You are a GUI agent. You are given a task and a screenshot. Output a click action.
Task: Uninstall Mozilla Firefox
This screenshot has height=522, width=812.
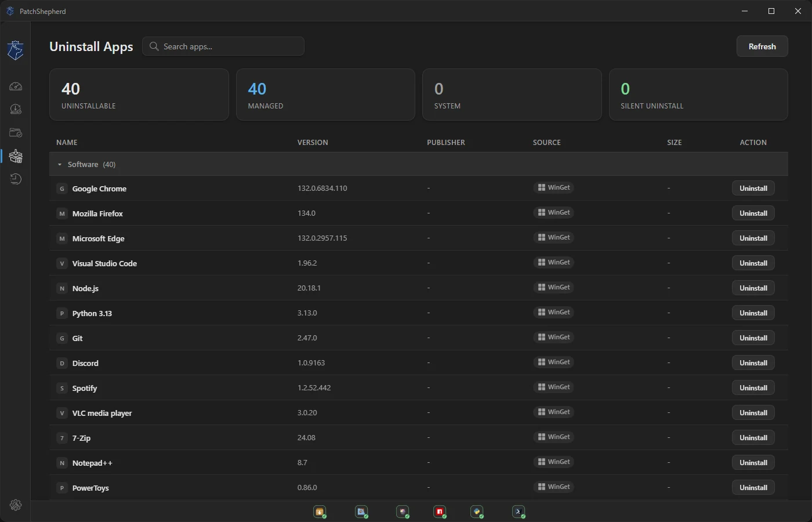click(753, 213)
